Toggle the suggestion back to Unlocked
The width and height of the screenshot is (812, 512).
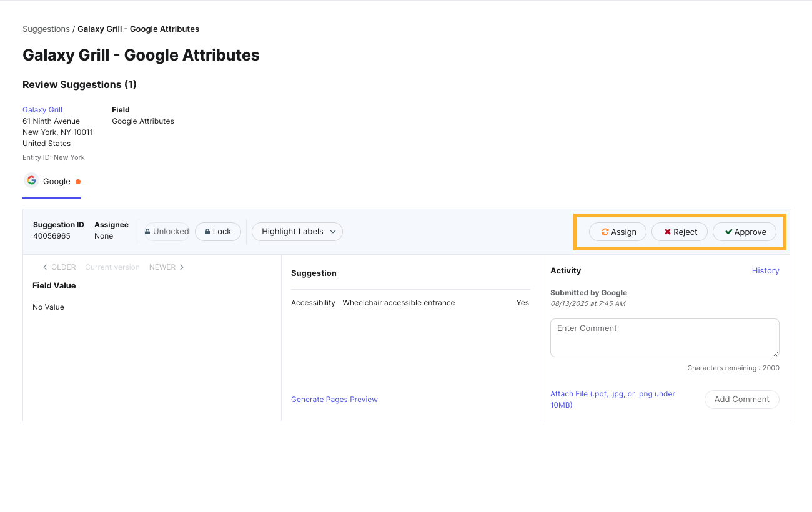point(166,231)
